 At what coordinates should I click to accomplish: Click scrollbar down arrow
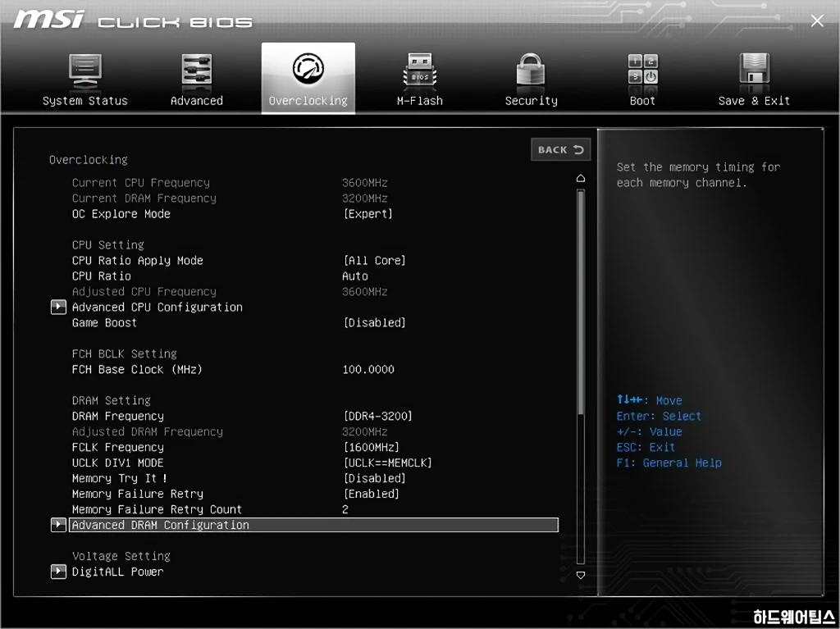pos(581,575)
